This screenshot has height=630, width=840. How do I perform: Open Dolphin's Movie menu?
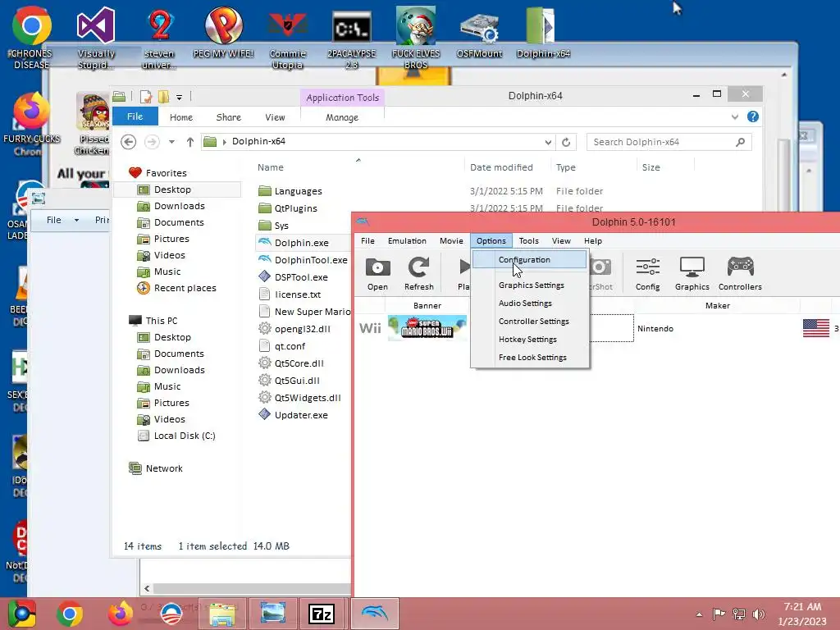(x=451, y=241)
